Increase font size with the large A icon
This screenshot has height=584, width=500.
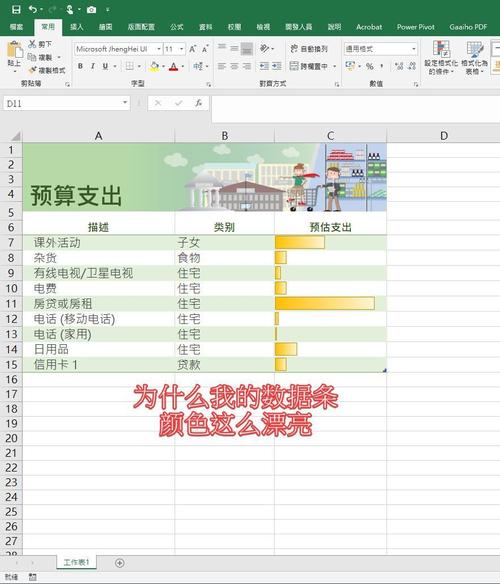[x=193, y=49]
